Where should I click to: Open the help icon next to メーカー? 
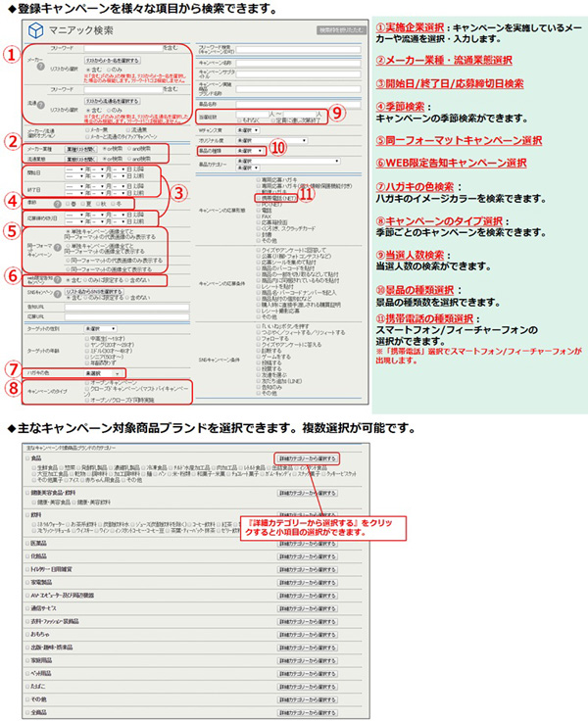tap(40, 67)
